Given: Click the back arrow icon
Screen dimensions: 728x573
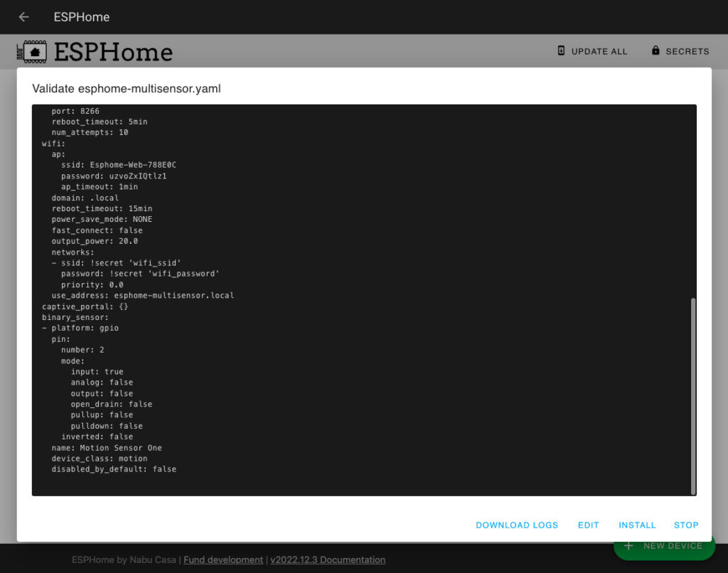Looking at the screenshot, I should tap(23, 17).
